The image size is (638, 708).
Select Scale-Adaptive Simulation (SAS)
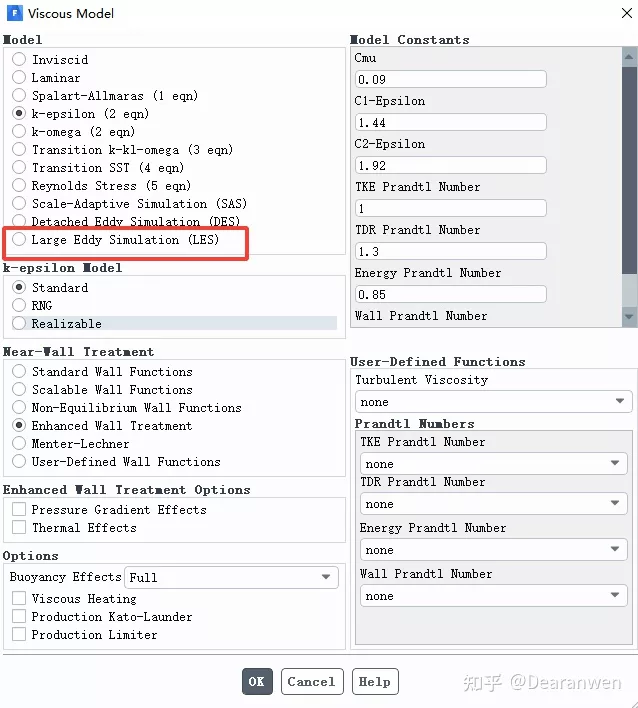click(19, 204)
